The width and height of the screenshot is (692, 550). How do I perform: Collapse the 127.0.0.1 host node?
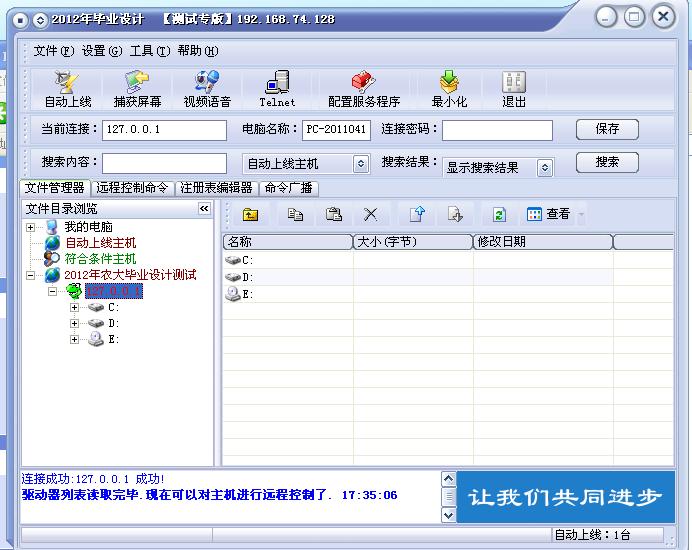52,291
